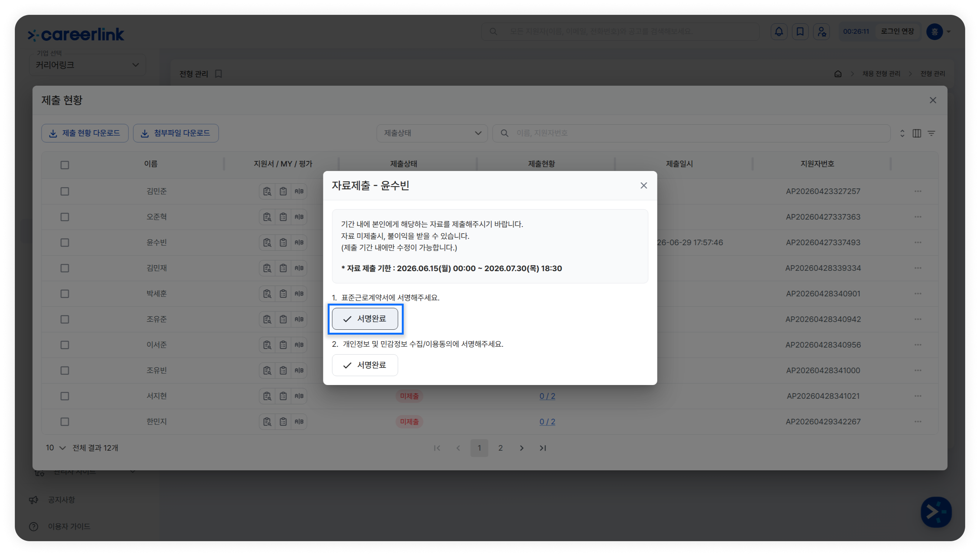Open application document icon for 이서준

tap(267, 345)
